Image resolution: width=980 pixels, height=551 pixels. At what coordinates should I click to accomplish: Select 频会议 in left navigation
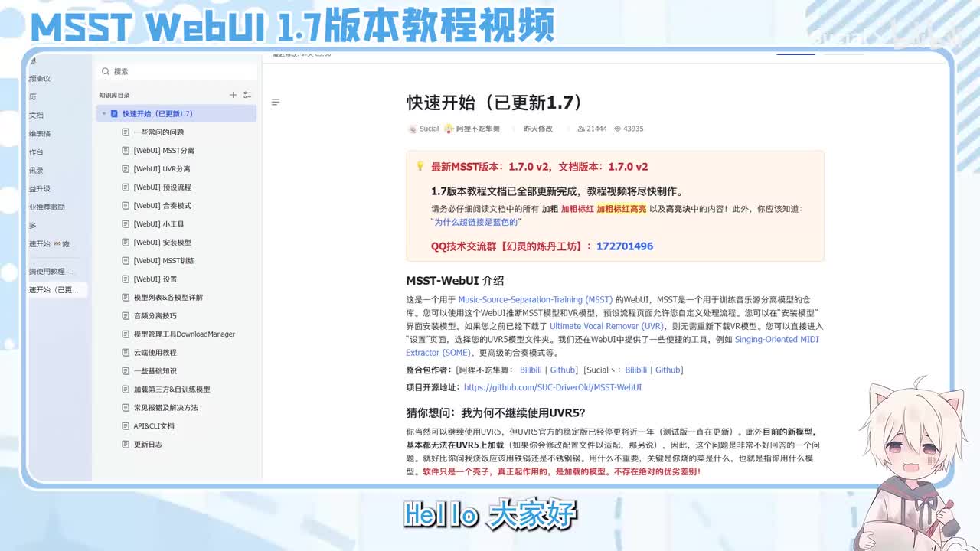tap(40, 79)
